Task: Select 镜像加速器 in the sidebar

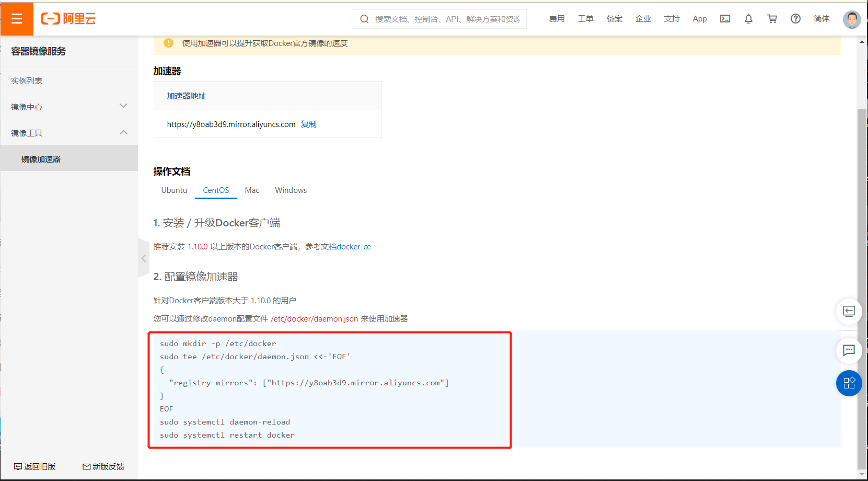Action: point(69,159)
